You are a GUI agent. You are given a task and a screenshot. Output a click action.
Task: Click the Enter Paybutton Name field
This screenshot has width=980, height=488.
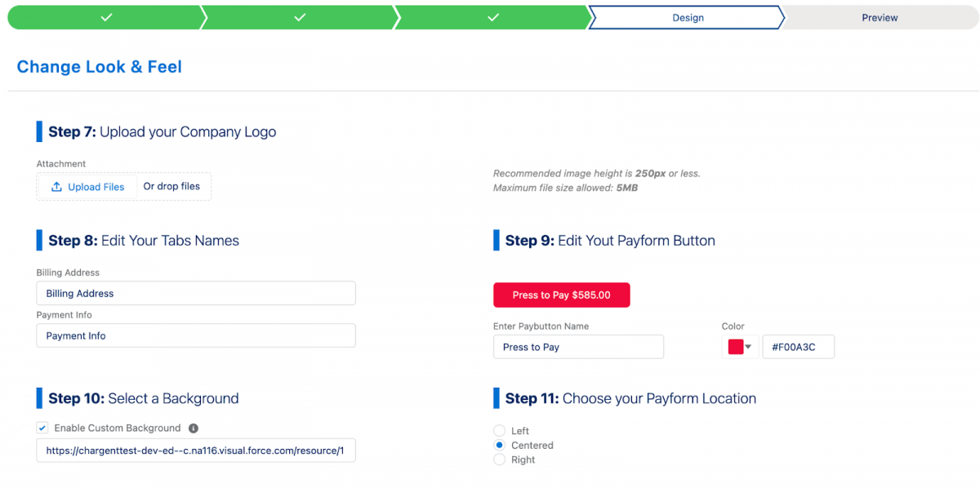[578, 347]
